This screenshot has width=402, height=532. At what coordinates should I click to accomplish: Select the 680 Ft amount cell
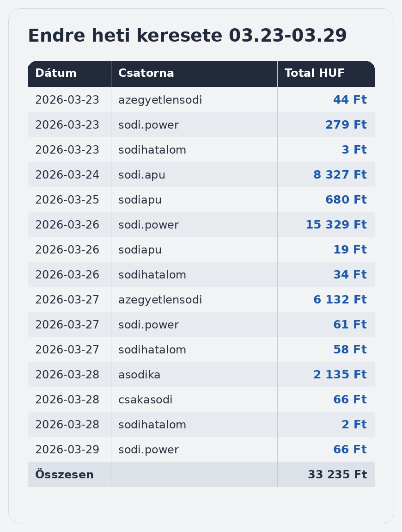click(346, 200)
